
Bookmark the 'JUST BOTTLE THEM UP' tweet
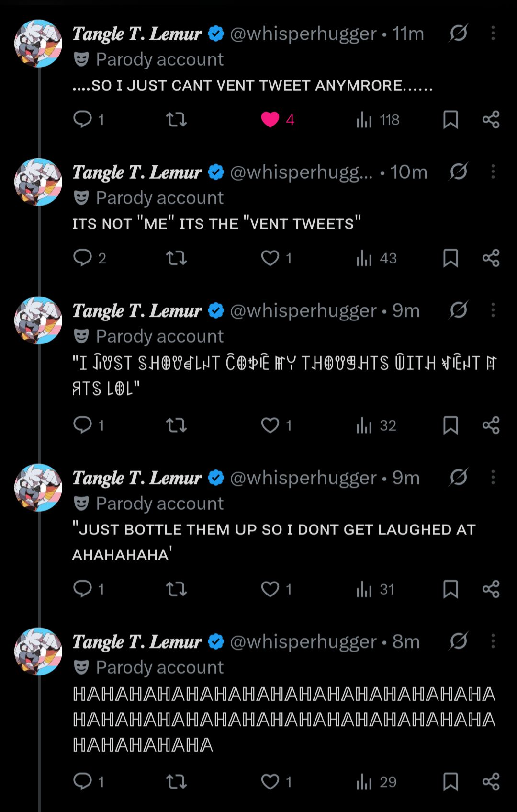coord(450,589)
